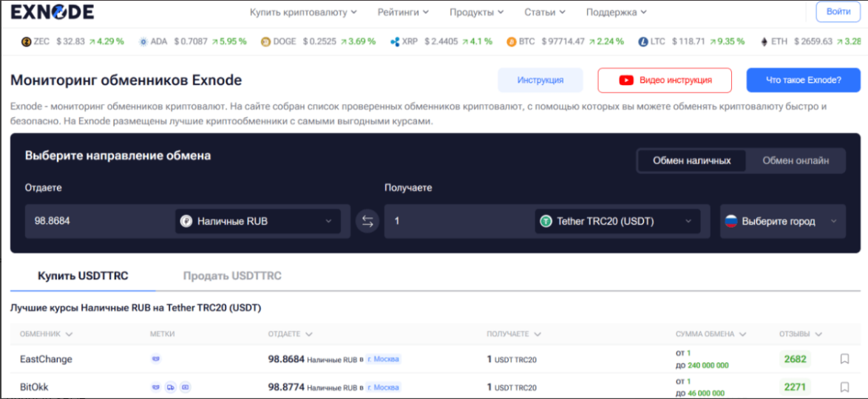Click the Видео инструкция button
Image resolution: width=868 pixels, height=399 pixels.
click(x=664, y=81)
